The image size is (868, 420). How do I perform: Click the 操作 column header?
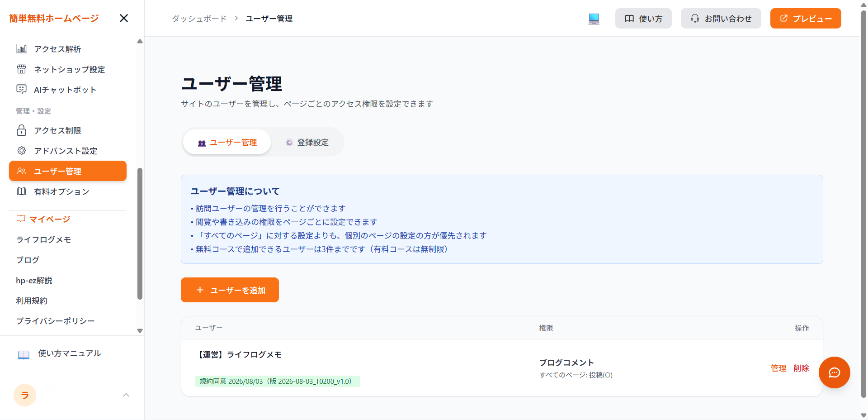pos(802,328)
